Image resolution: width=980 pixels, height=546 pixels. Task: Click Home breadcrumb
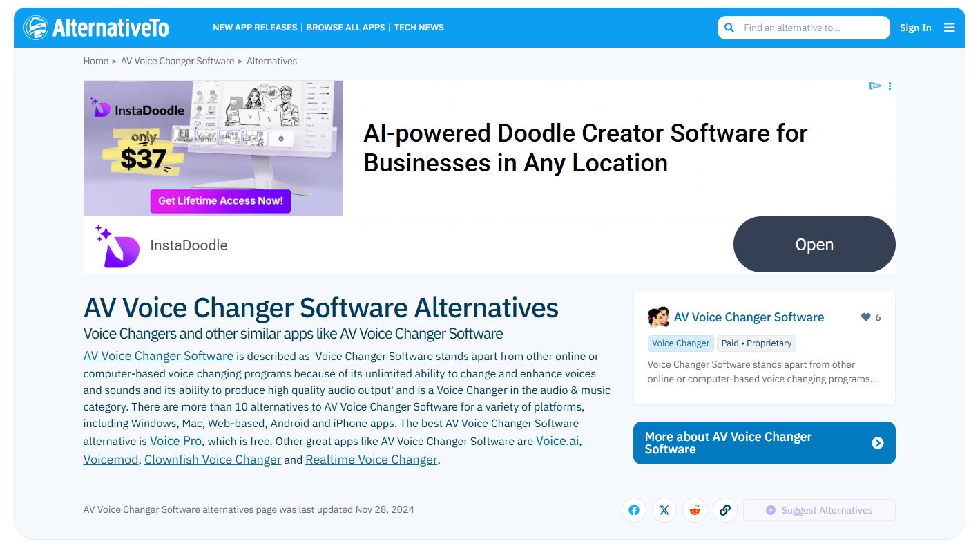(x=96, y=61)
